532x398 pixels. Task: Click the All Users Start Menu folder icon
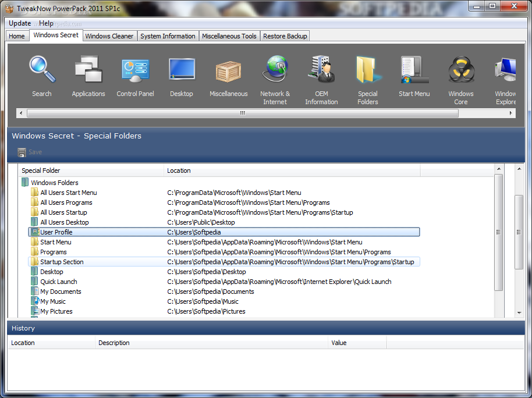coord(34,193)
